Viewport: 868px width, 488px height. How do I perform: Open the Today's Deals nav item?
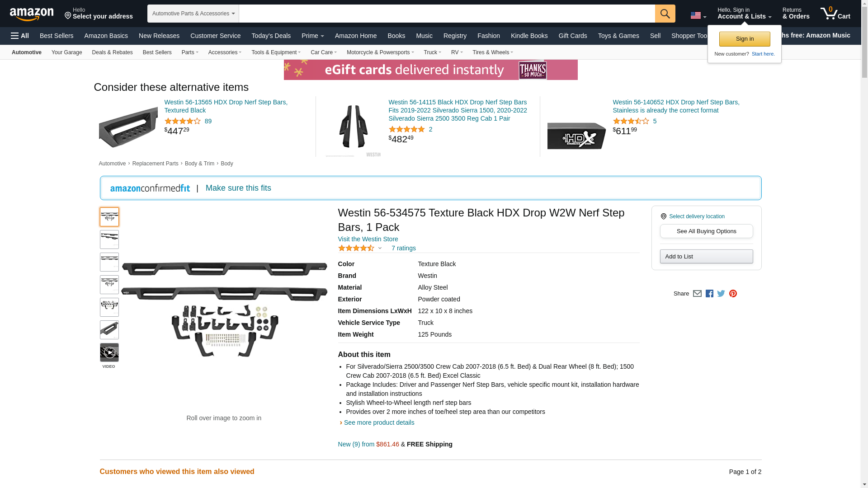[x=271, y=36]
